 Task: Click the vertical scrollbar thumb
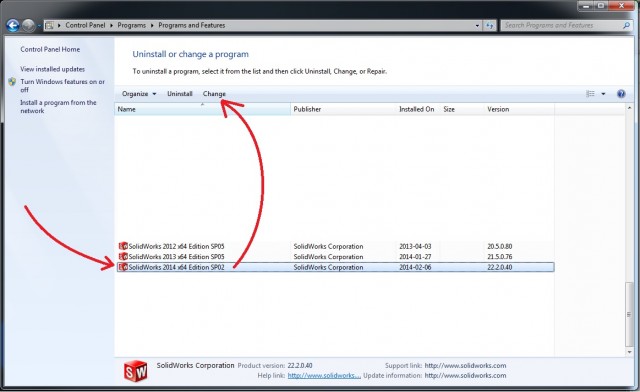(x=629, y=314)
